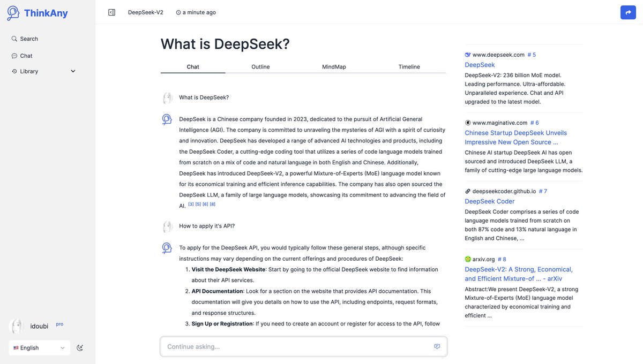Click the arxiv.org favicon icon
The height and width of the screenshot is (364, 643).
coord(468,259)
